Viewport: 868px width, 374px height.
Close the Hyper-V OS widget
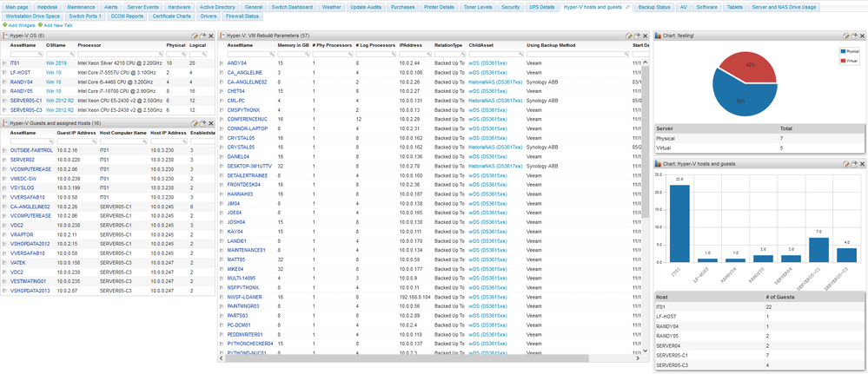click(209, 36)
